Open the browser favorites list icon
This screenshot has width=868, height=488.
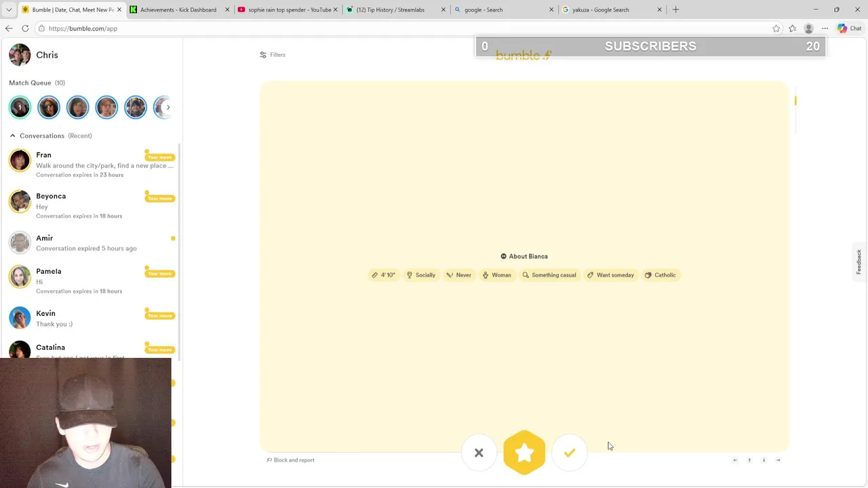coord(792,28)
